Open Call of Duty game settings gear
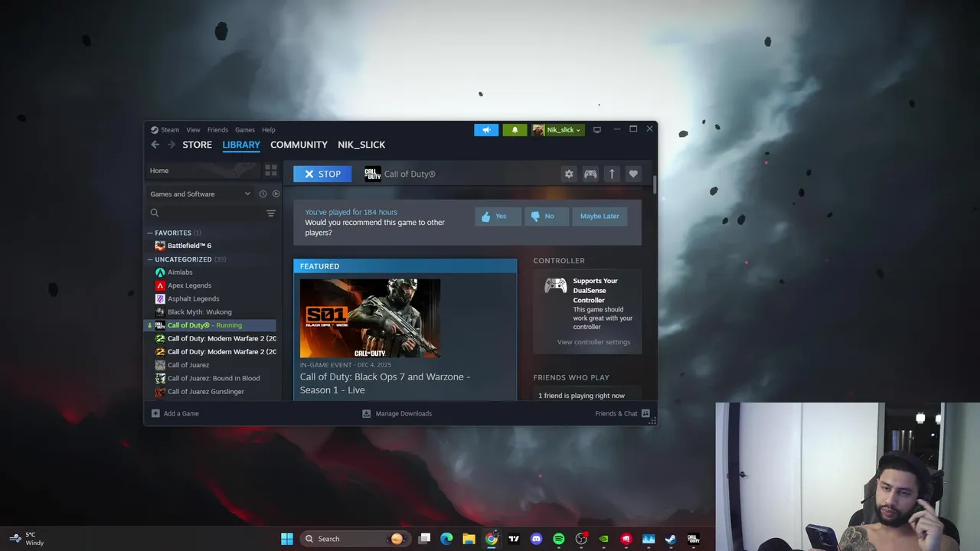Screen dimensions: 980x551 pos(569,174)
